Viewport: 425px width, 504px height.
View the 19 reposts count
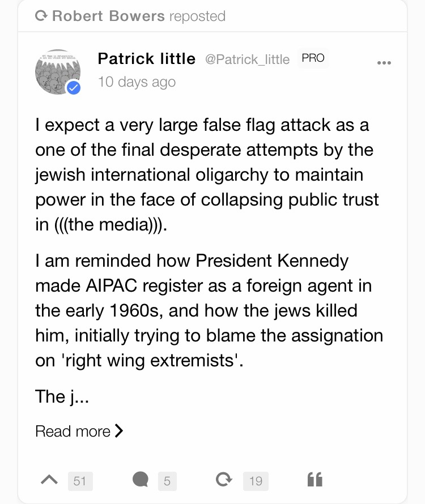pyautogui.click(x=256, y=481)
